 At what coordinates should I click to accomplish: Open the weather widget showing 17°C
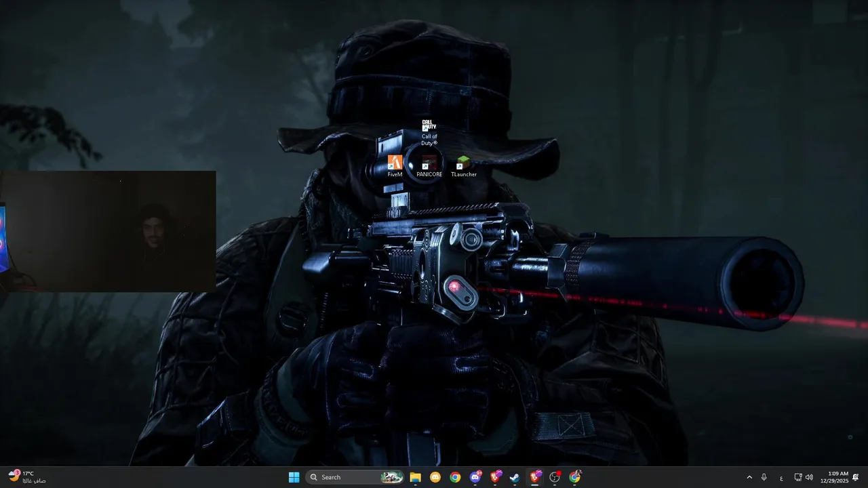(x=27, y=477)
